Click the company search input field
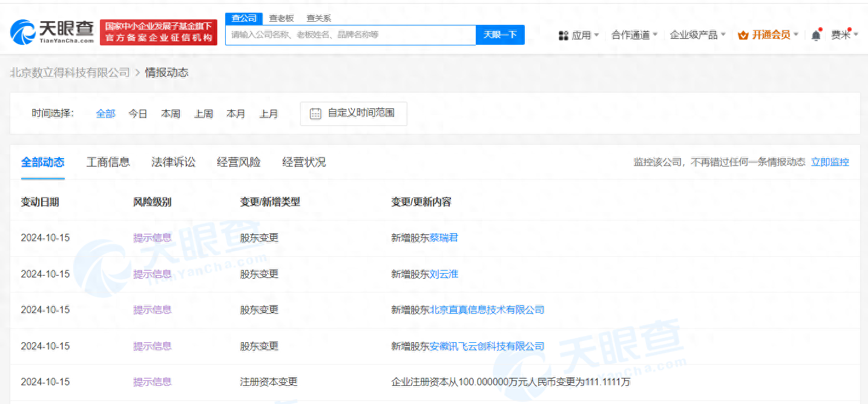The height and width of the screenshot is (404, 868). [351, 35]
